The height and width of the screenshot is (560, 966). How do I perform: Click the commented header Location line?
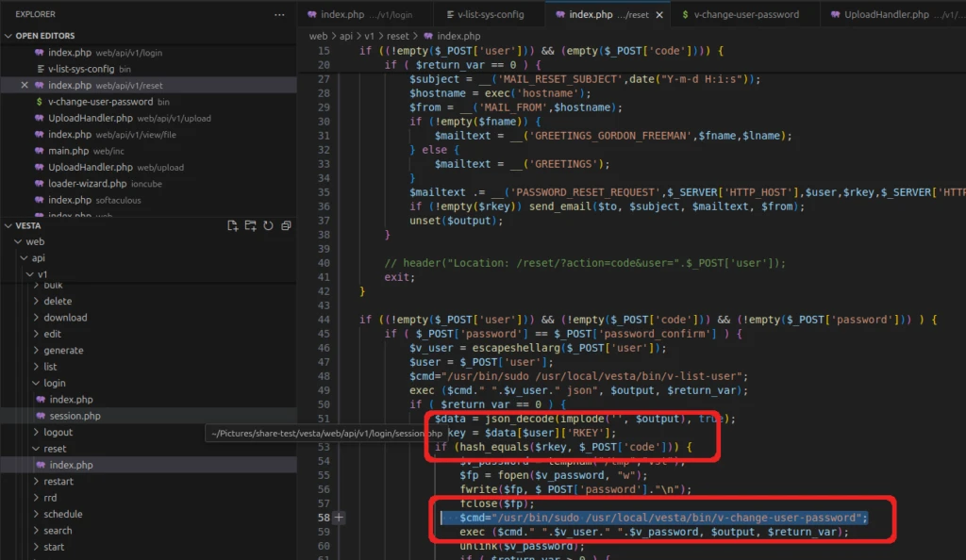click(x=585, y=263)
